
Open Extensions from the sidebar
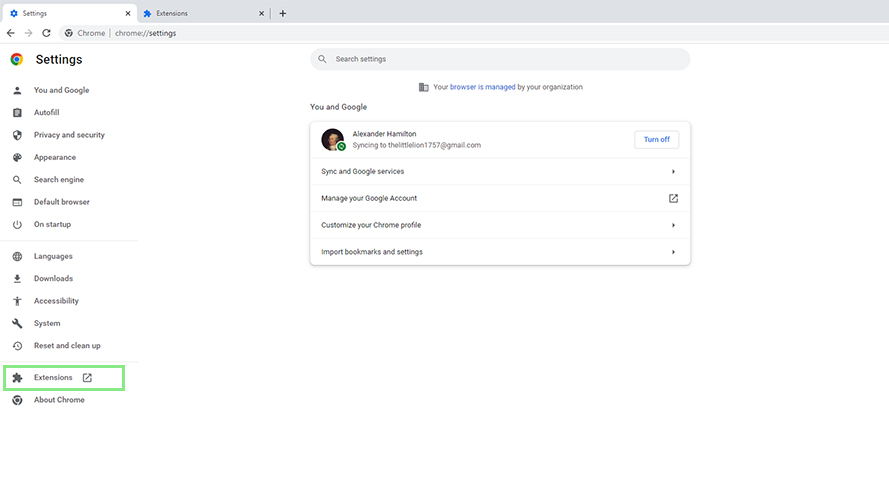(53, 378)
